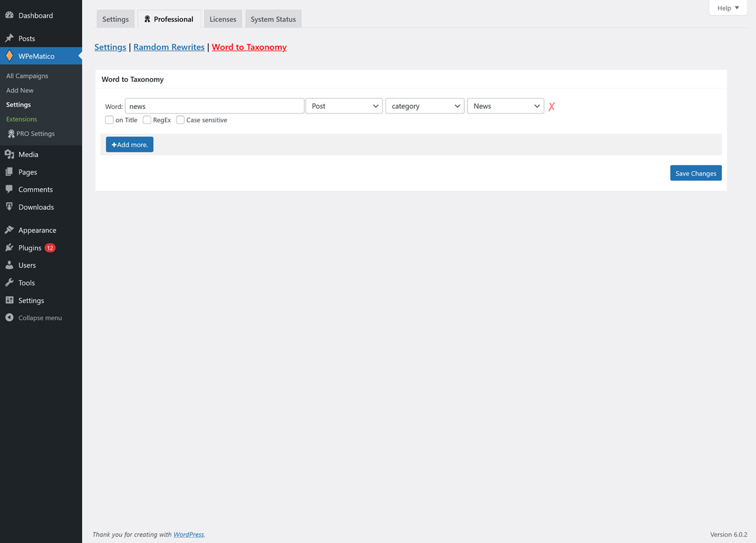This screenshot has width=756, height=543.
Task: Open the Post type dropdown
Action: click(344, 106)
